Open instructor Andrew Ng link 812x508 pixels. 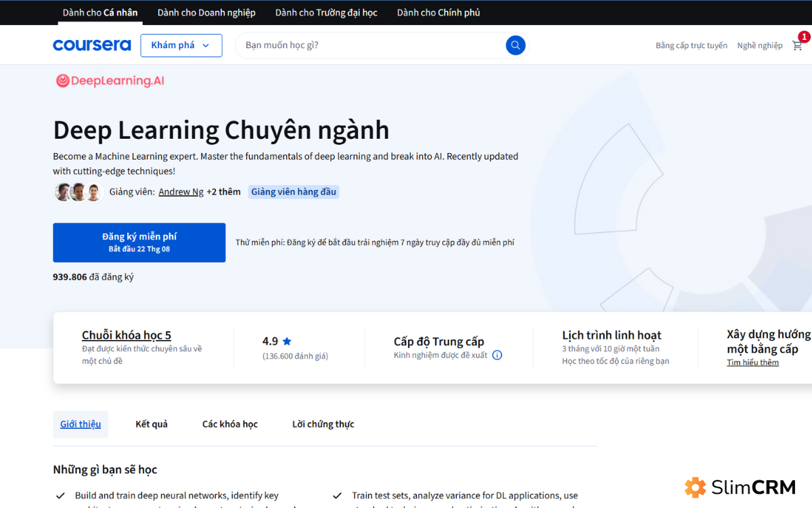(x=181, y=192)
